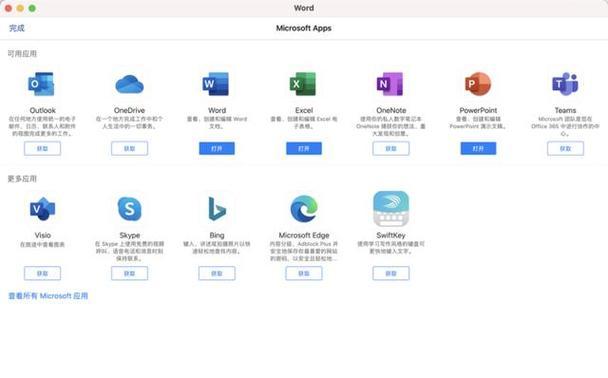Open Excel with its blue 打开 button
The image size is (608, 378).
(x=304, y=148)
